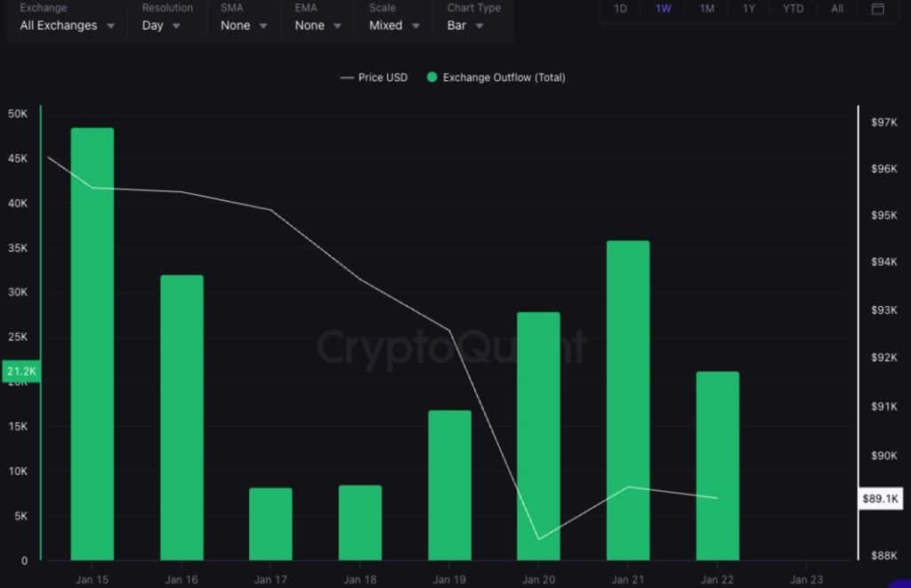Open the custom date range calendar picker

point(877,9)
